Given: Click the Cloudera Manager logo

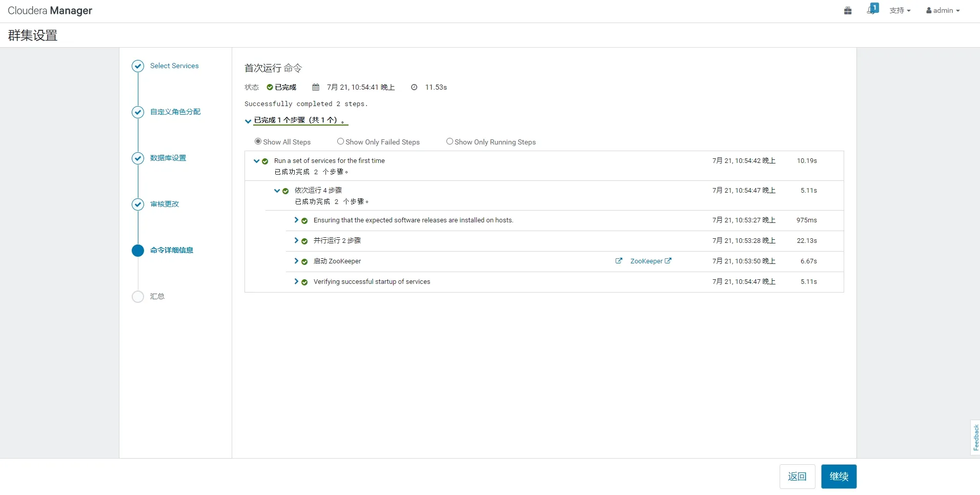Looking at the screenshot, I should 50,10.
